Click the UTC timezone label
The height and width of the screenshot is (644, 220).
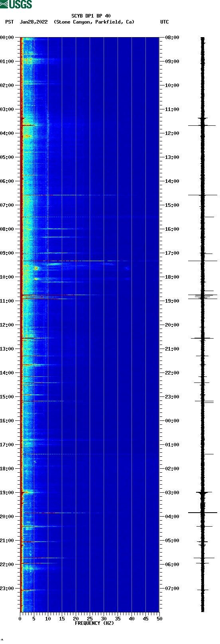point(165,22)
